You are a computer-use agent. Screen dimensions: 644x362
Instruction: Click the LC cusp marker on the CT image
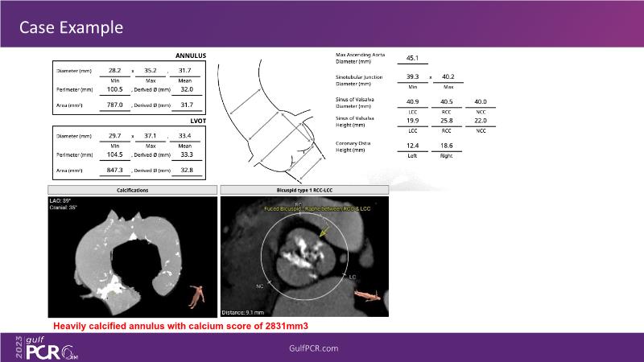351,276
